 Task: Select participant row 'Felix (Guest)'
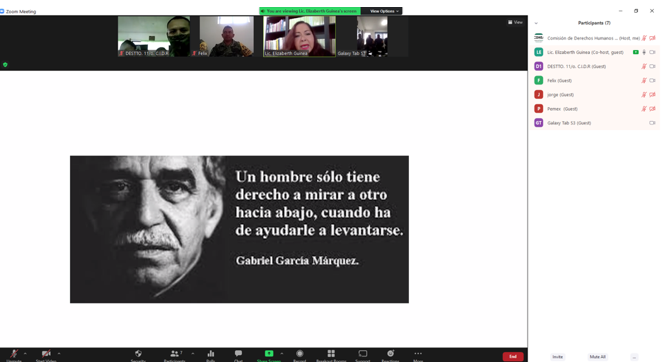[594, 80]
